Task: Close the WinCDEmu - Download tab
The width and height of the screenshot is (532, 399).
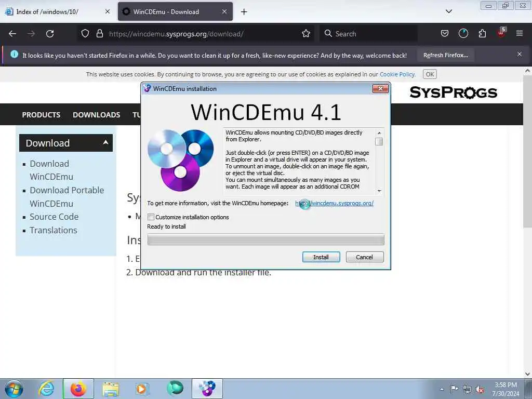Action: (224, 11)
